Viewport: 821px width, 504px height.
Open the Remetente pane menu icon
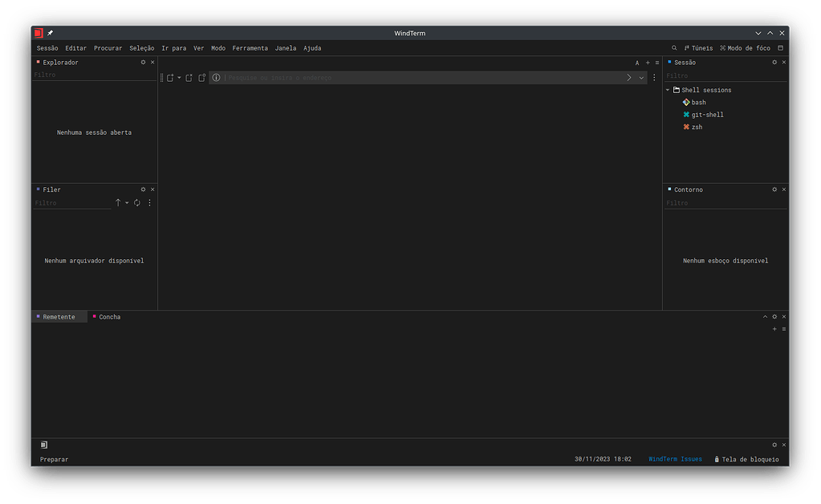pos(784,329)
